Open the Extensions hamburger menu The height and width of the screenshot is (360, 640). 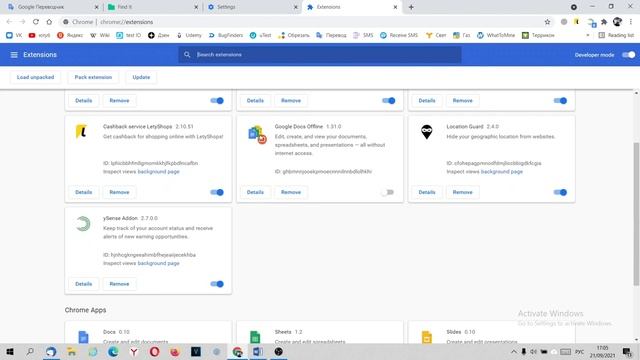[x=14, y=55]
